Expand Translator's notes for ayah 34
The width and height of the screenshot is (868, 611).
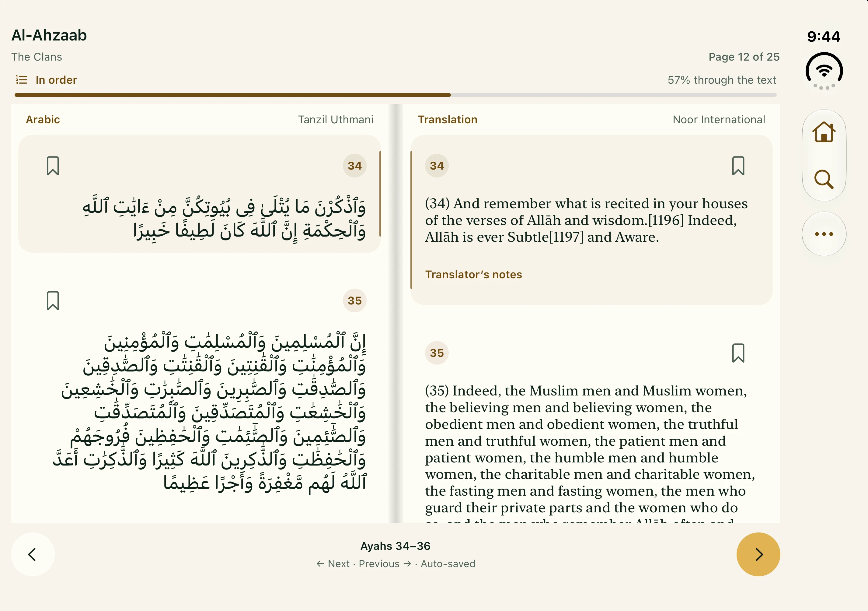[473, 274]
